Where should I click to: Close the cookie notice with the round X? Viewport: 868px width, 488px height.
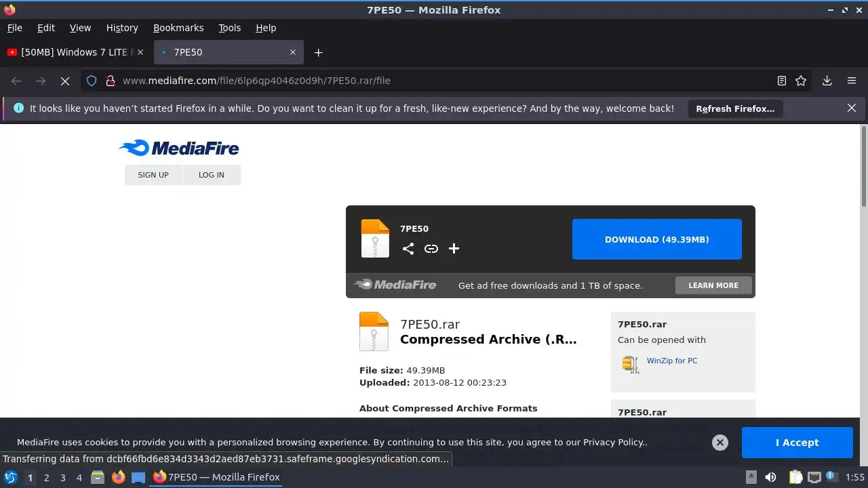tap(720, 443)
